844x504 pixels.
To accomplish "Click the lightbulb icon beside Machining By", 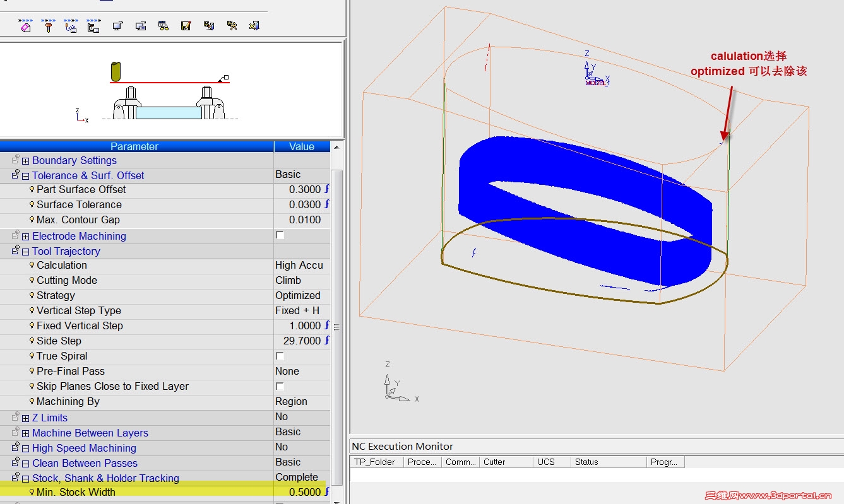I will tap(32, 401).
